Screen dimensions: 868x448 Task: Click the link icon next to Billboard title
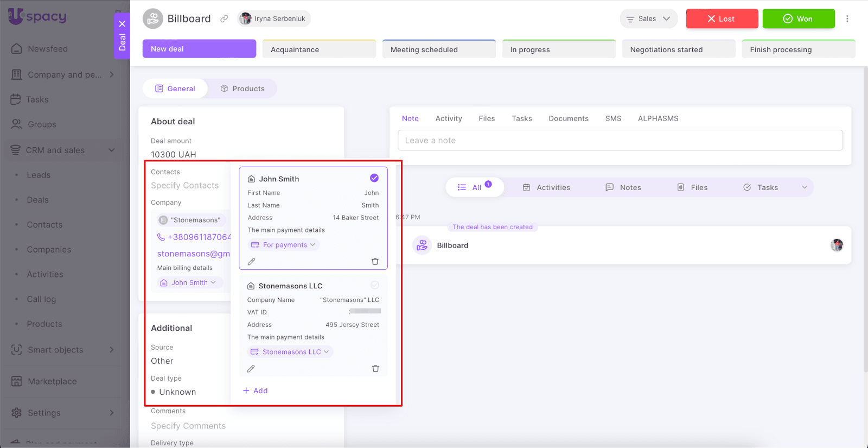224,19
